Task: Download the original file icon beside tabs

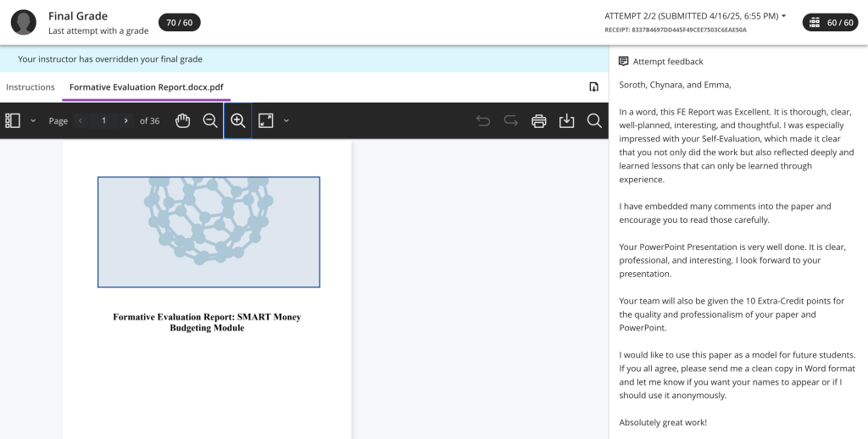Action: (x=593, y=87)
